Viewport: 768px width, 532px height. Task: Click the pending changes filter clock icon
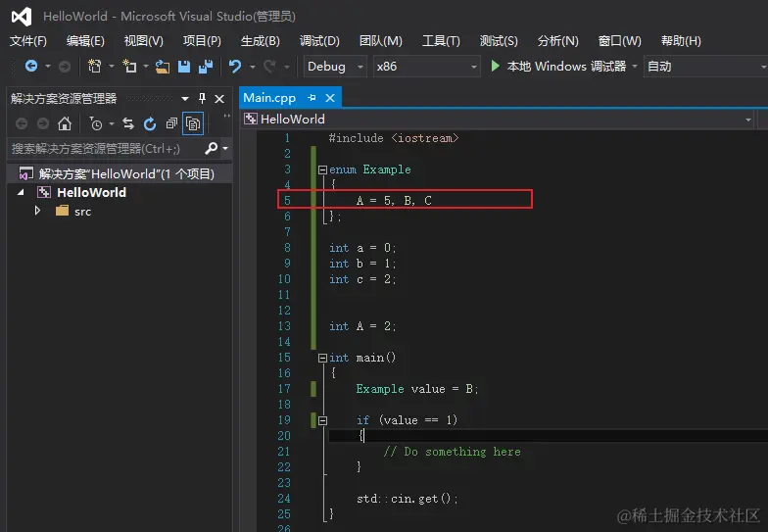click(x=96, y=123)
